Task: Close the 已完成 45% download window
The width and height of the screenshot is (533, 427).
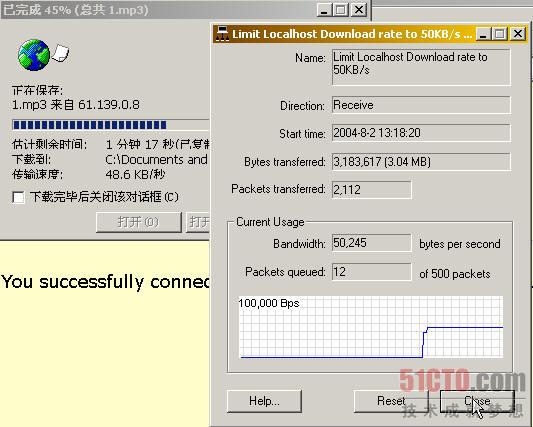Action: [x=359, y=10]
